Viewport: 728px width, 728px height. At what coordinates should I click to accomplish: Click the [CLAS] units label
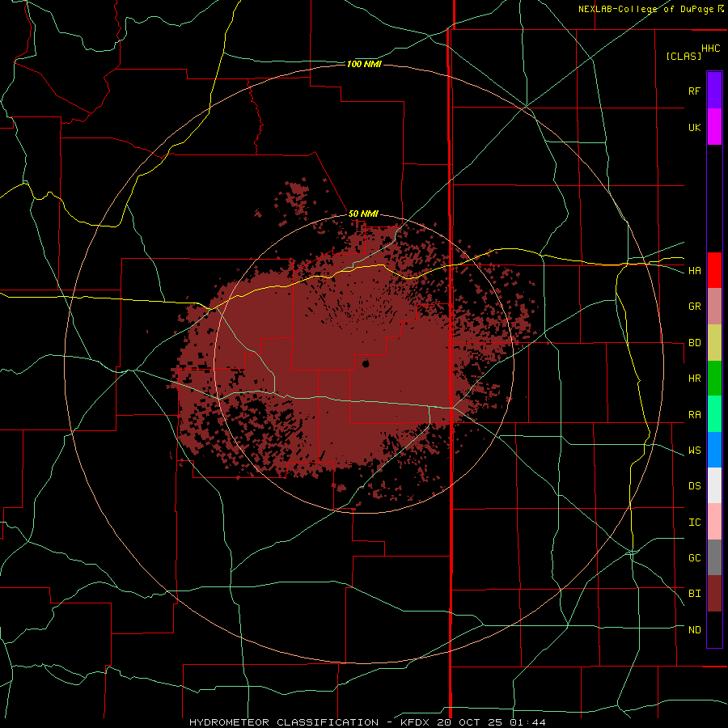click(684, 56)
